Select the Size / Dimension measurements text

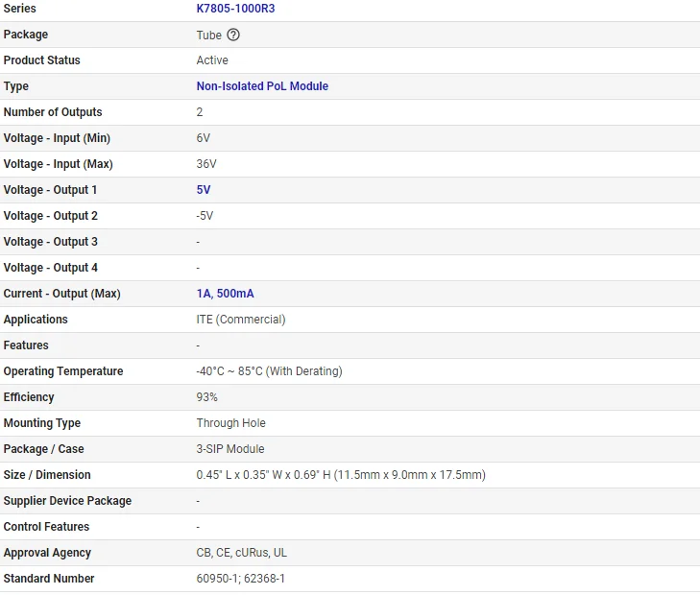(341, 475)
